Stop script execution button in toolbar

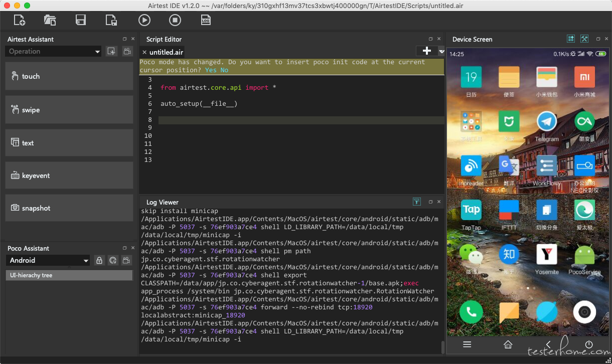pyautogui.click(x=175, y=20)
